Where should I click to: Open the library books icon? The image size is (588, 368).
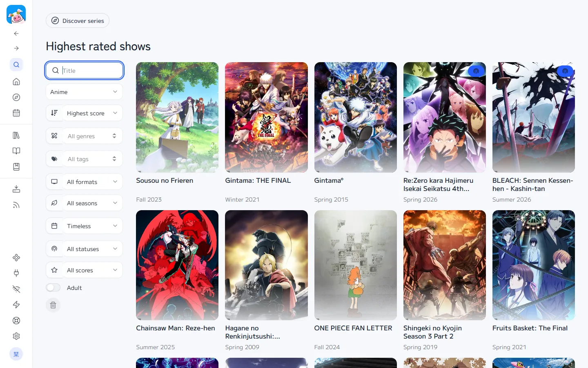coord(16,135)
